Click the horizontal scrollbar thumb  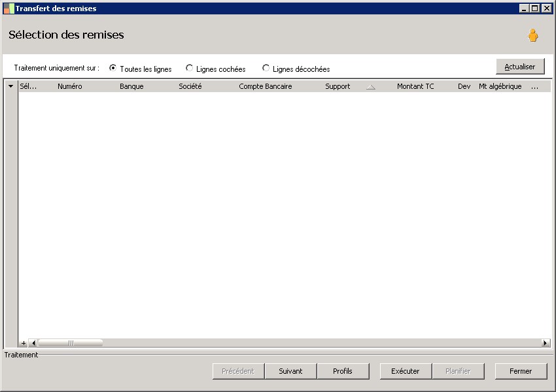point(71,343)
